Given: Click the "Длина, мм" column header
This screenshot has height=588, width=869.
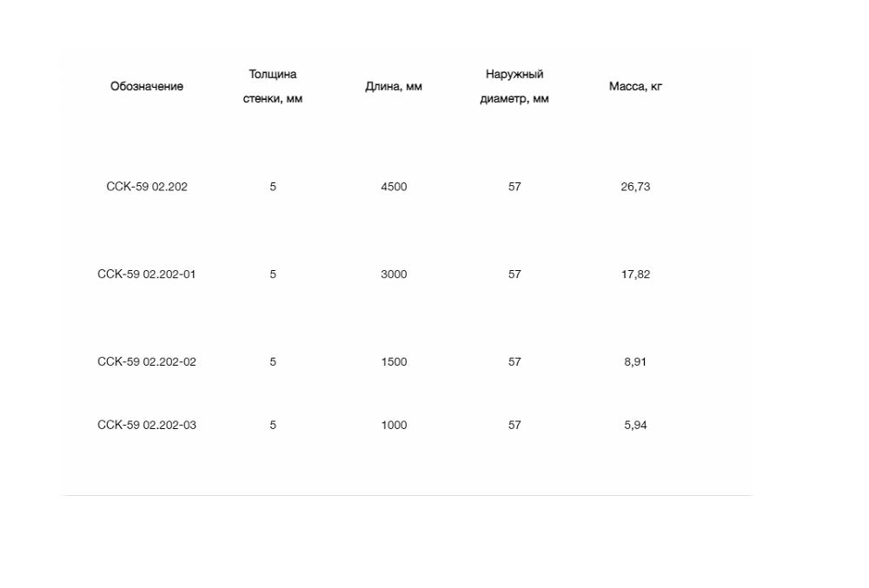Looking at the screenshot, I should click(394, 87).
